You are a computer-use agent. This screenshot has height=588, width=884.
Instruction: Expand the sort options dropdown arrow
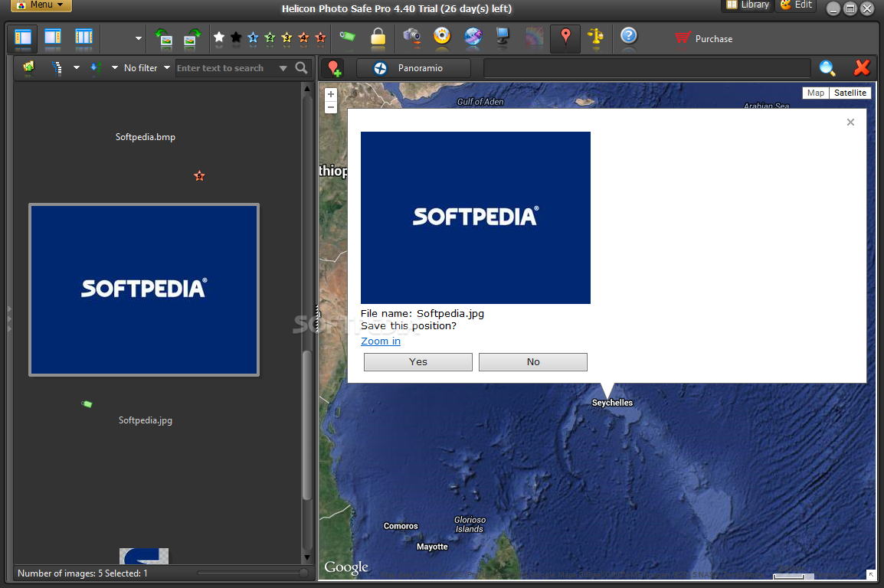click(114, 67)
